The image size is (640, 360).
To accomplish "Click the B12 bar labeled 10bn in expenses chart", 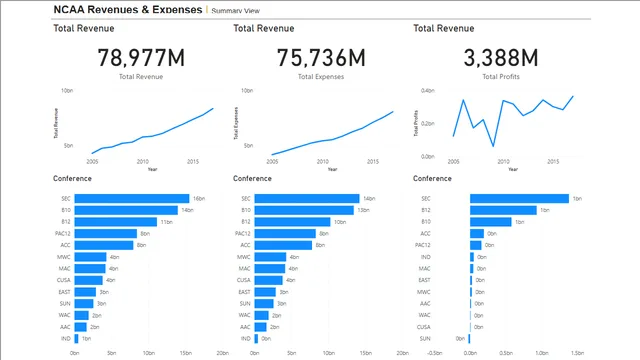I will (292, 222).
